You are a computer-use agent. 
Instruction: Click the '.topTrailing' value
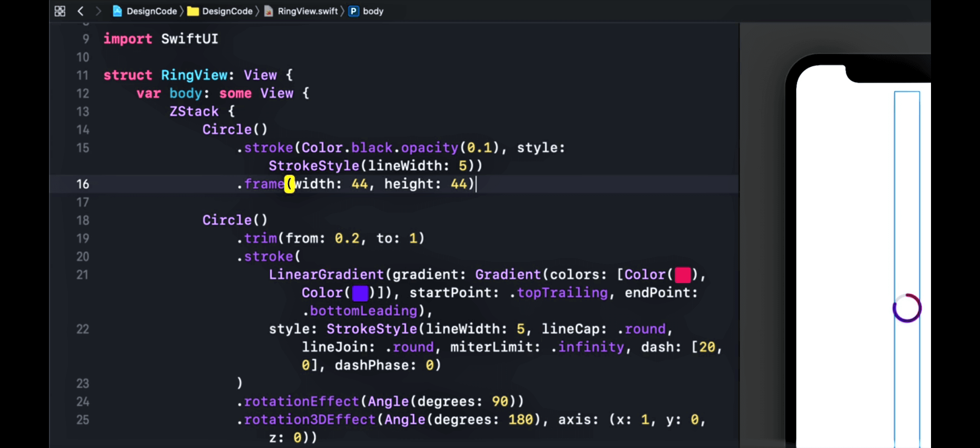click(559, 293)
